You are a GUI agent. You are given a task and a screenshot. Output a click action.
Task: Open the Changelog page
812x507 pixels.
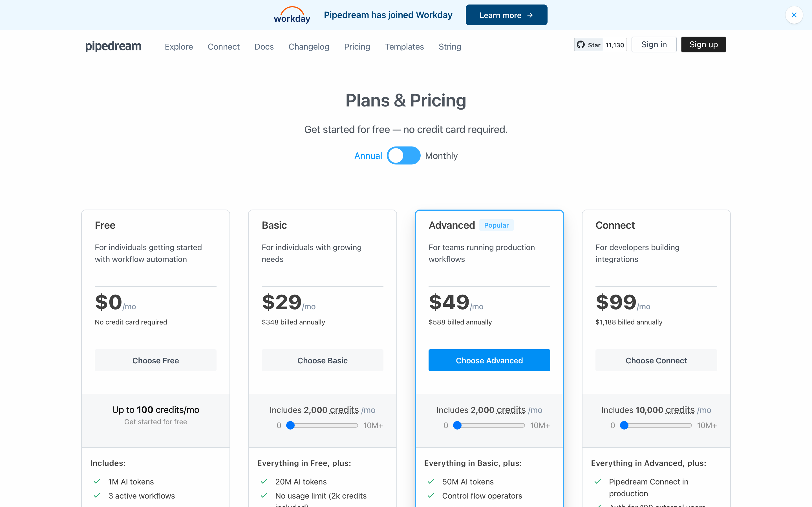tap(309, 46)
